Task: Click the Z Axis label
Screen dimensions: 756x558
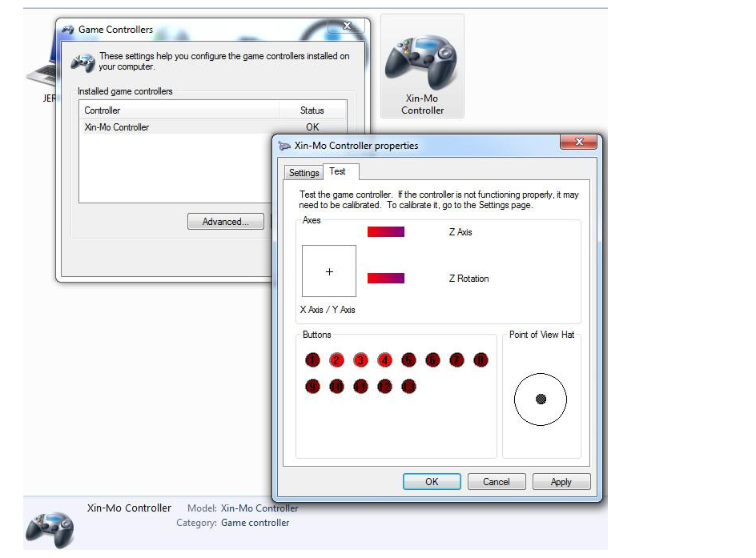Action: tap(460, 232)
